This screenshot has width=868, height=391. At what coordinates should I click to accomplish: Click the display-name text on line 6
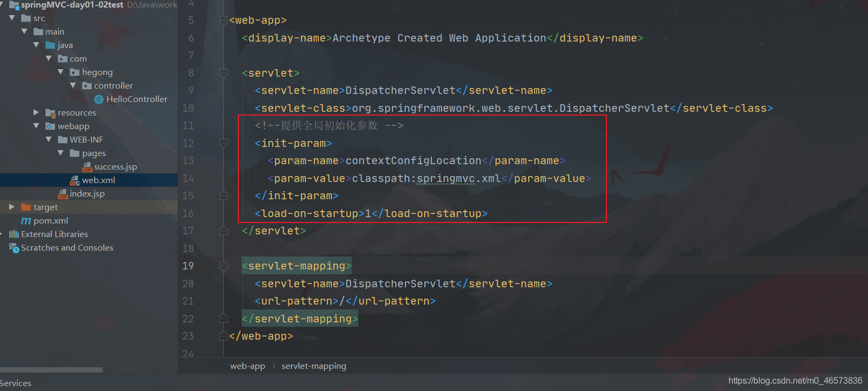439,38
